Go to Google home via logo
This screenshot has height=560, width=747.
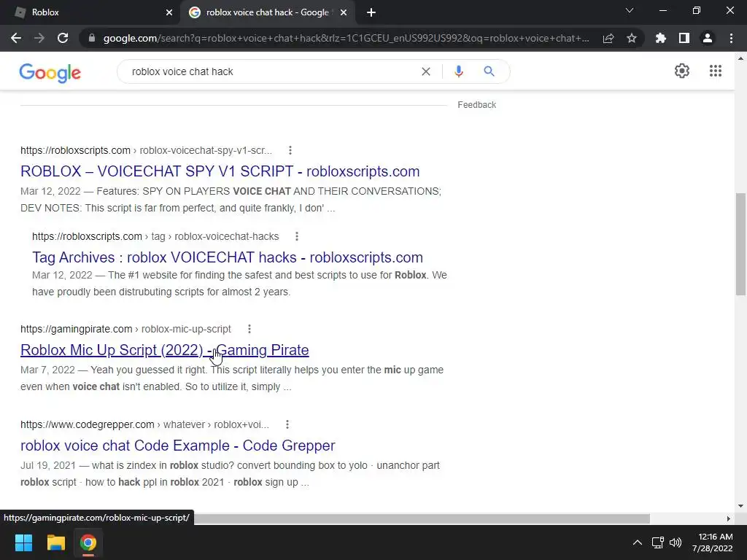coord(50,72)
